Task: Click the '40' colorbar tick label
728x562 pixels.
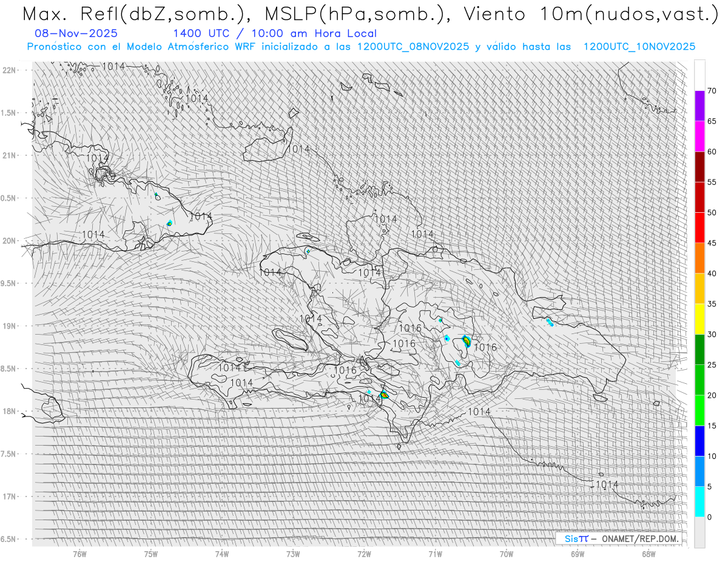Action: point(712,273)
